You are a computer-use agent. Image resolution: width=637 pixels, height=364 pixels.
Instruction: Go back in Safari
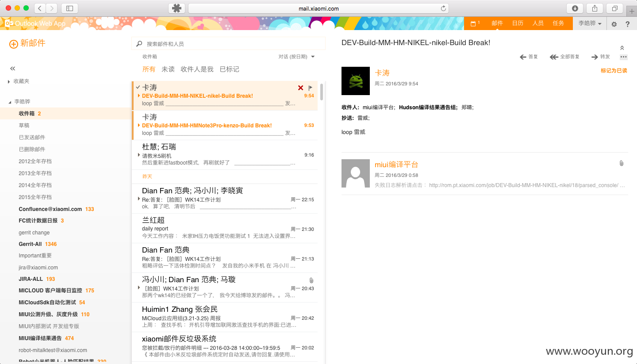(x=40, y=8)
